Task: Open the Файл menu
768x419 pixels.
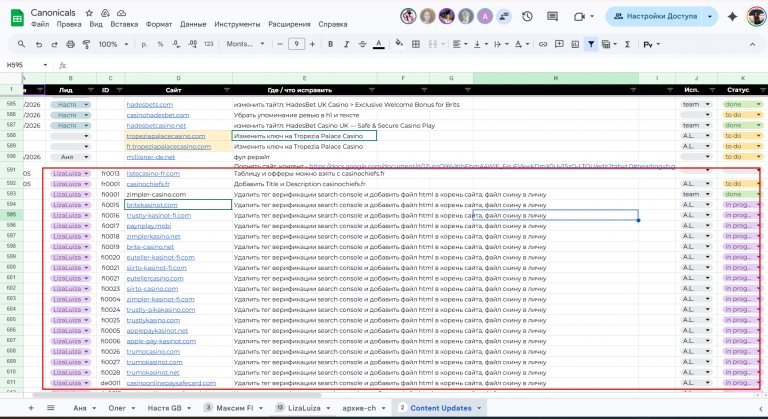Action: click(40, 24)
